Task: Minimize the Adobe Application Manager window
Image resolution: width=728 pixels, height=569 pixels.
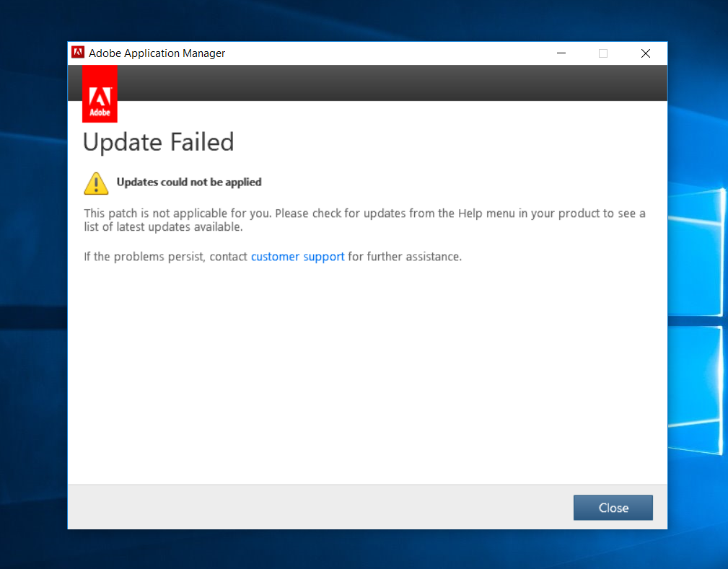Action: [561, 53]
